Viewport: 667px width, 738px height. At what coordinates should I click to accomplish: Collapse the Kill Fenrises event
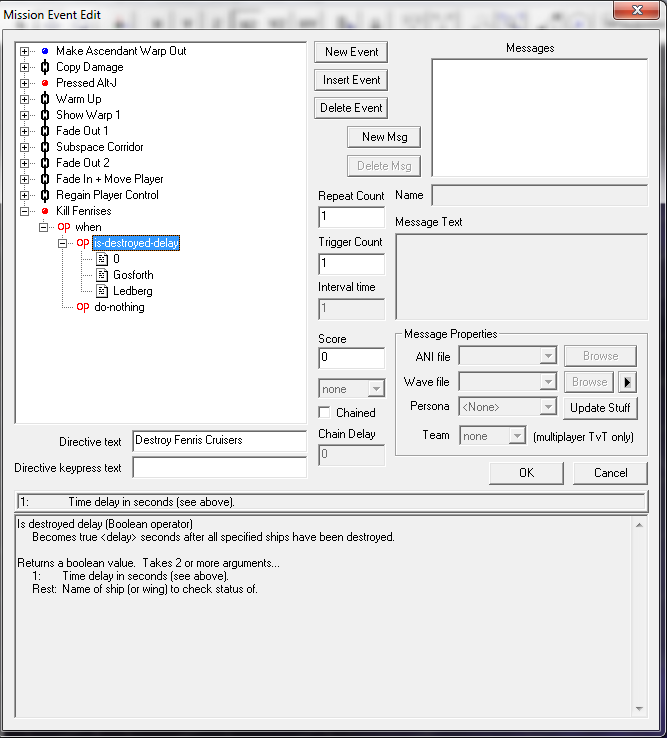coord(24,211)
